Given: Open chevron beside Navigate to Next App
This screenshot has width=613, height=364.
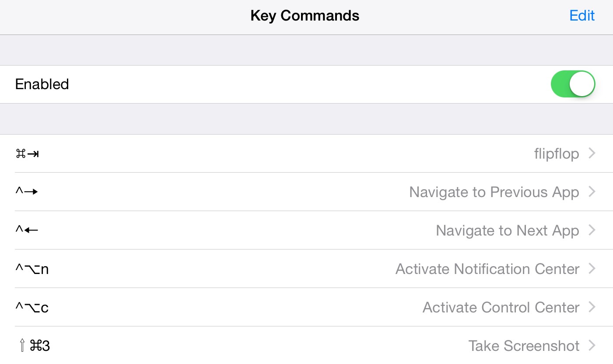Looking at the screenshot, I should click(x=592, y=230).
